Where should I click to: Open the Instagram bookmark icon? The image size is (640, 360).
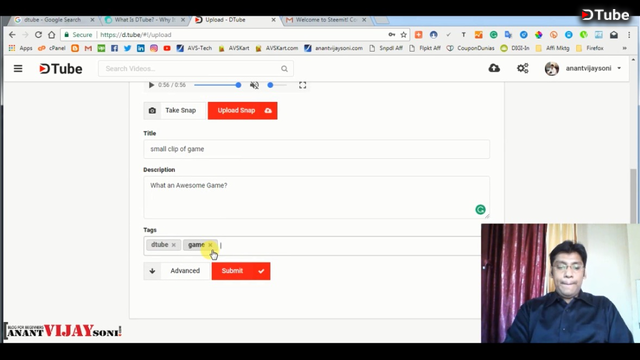tap(153, 48)
